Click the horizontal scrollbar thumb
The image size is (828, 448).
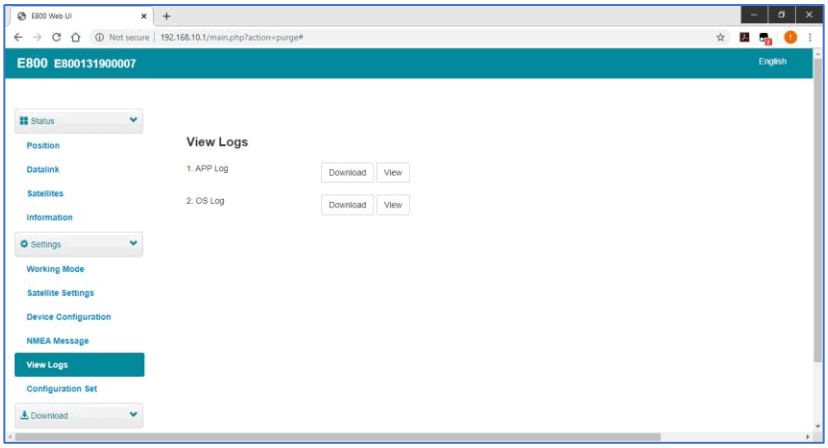(338, 437)
